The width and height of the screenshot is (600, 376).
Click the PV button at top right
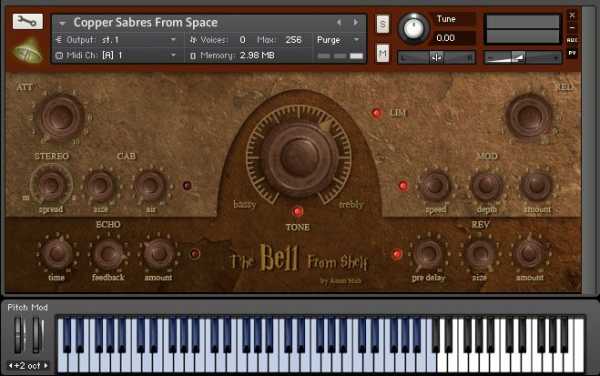(572, 53)
